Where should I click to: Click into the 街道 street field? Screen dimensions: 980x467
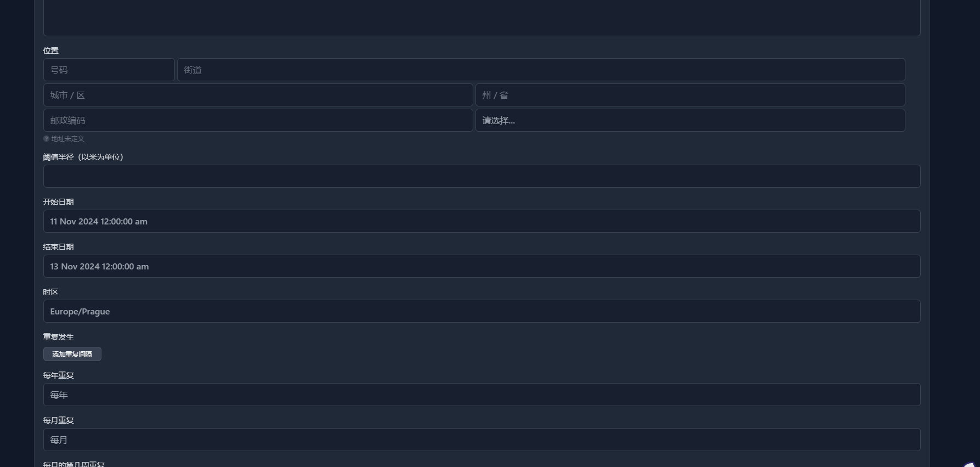pyautogui.click(x=541, y=70)
